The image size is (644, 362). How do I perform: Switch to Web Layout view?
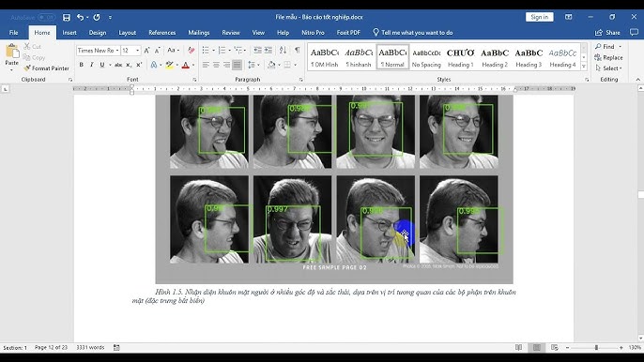[555, 348]
